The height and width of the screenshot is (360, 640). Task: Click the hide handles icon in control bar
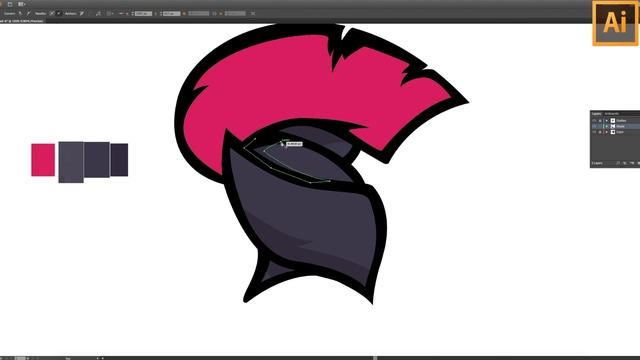(58, 13)
